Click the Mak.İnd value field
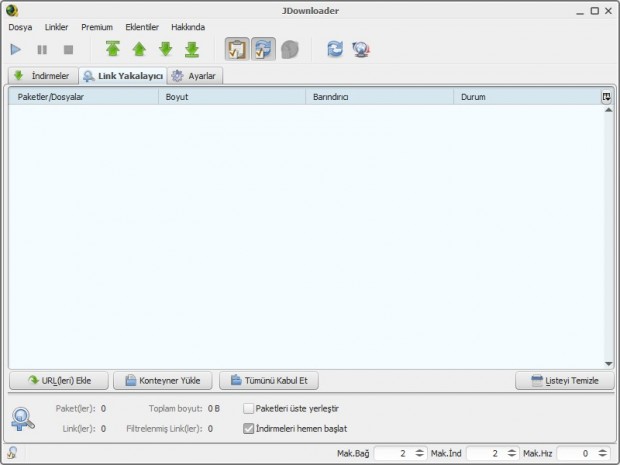This screenshot has width=620, height=465. [486, 453]
